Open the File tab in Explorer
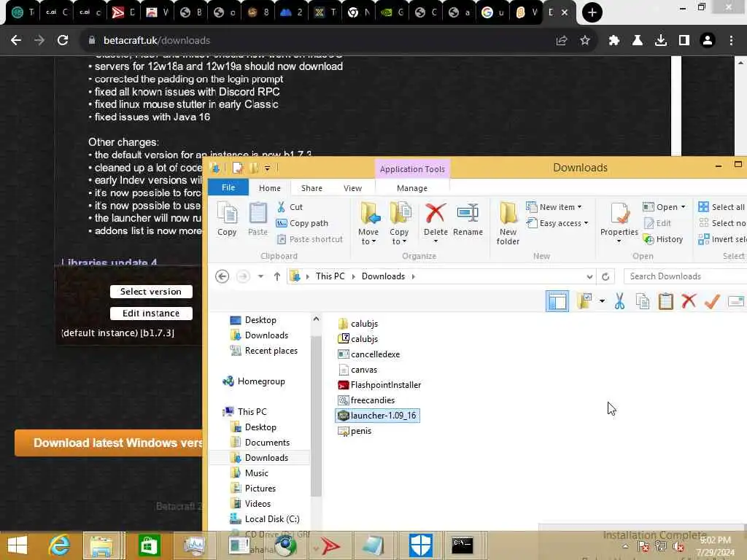Image resolution: width=747 pixels, height=560 pixels. pos(228,187)
